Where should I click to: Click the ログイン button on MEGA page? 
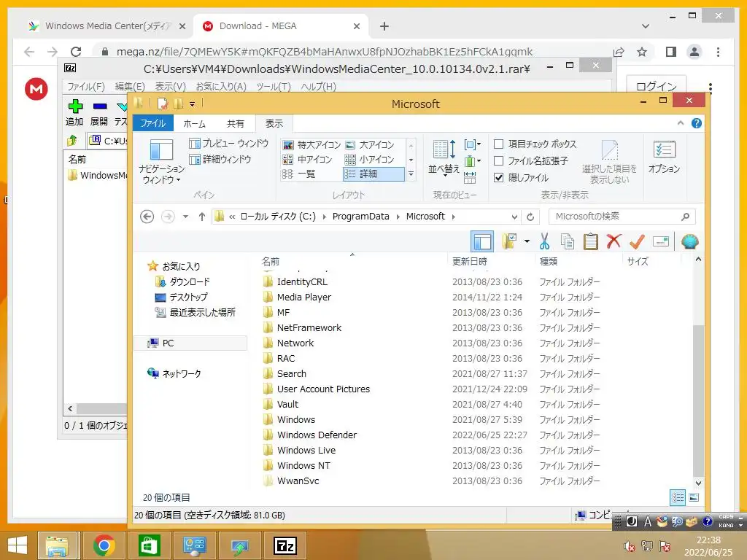pos(656,86)
